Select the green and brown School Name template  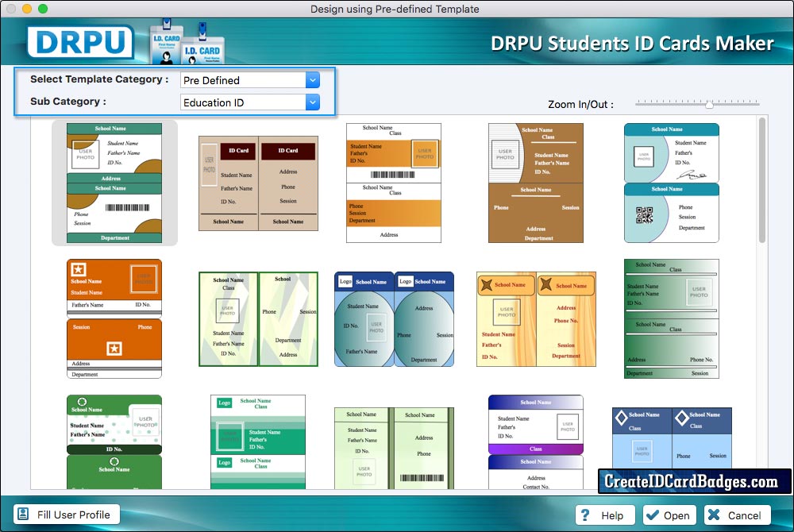coord(114,183)
